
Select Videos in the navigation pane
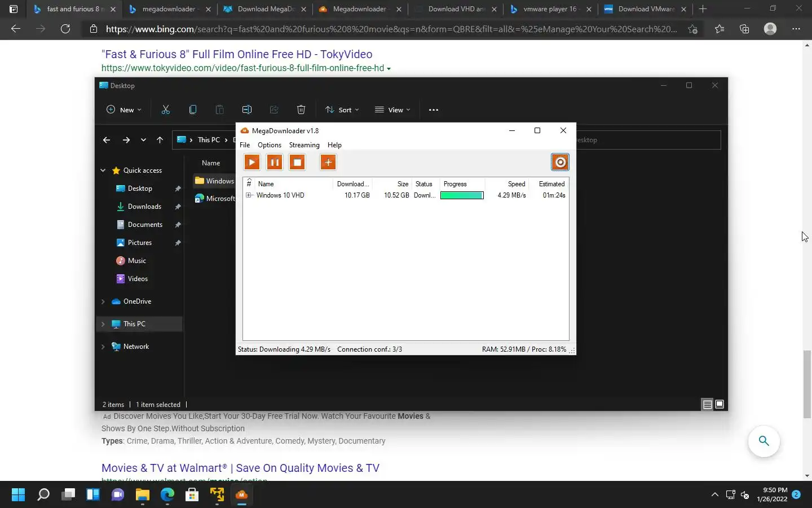(x=138, y=279)
